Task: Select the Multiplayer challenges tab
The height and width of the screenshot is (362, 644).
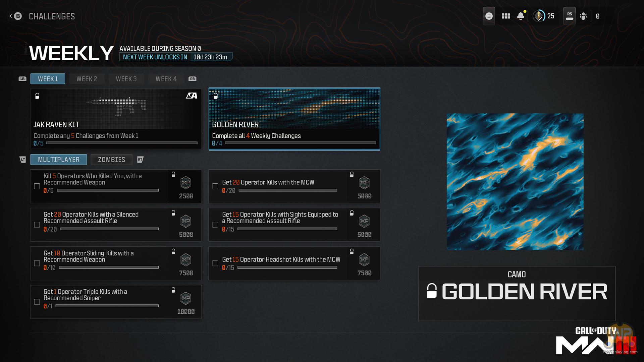Action: pyautogui.click(x=59, y=160)
